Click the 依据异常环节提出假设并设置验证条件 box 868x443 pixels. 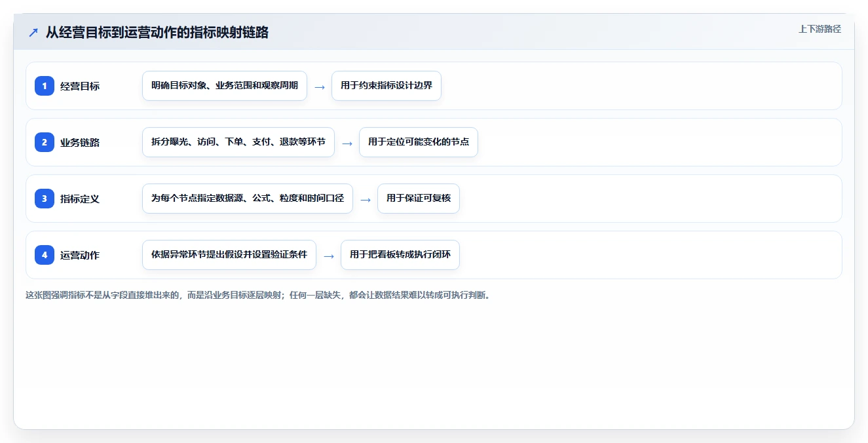229,255
